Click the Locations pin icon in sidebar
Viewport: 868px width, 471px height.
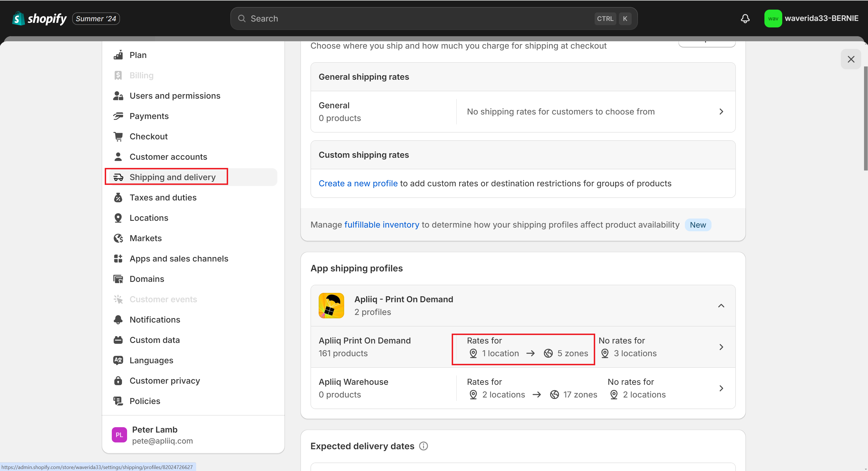pyautogui.click(x=118, y=218)
